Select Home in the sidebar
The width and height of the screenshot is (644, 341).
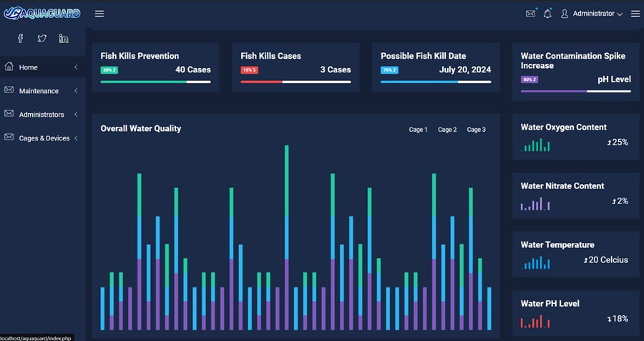pos(29,67)
